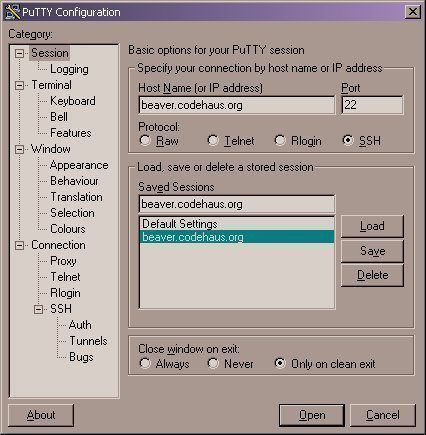Open Behaviour settings
Image resolution: width=426 pixels, height=435 pixels.
74,181
